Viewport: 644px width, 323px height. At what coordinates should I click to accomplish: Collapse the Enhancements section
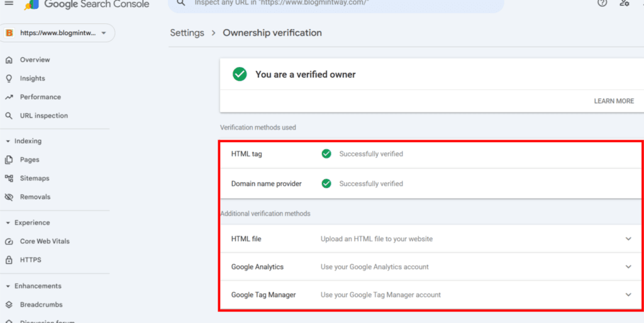[8, 286]
